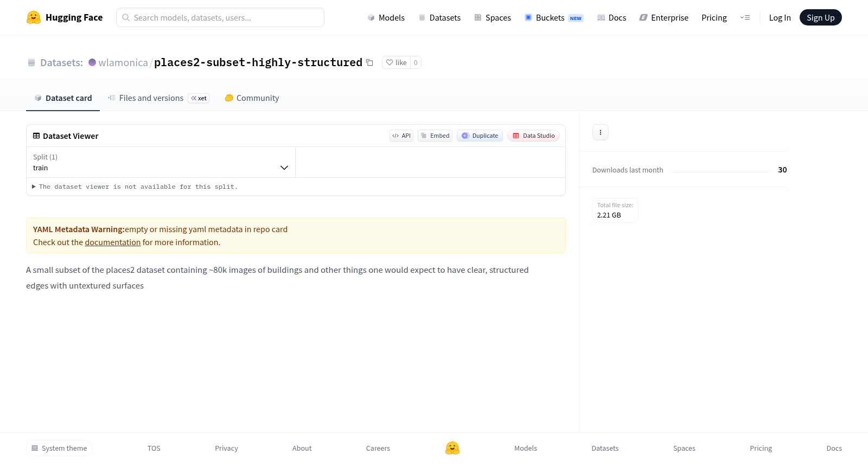Click the Embed button
The width and height of the screenshot is (868, 467).
click(x=435, y=136)
